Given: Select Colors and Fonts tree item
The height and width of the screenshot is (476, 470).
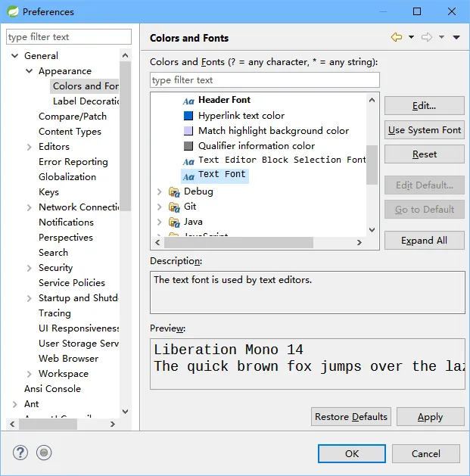Looking at the screenshot, I should (85, 86).
